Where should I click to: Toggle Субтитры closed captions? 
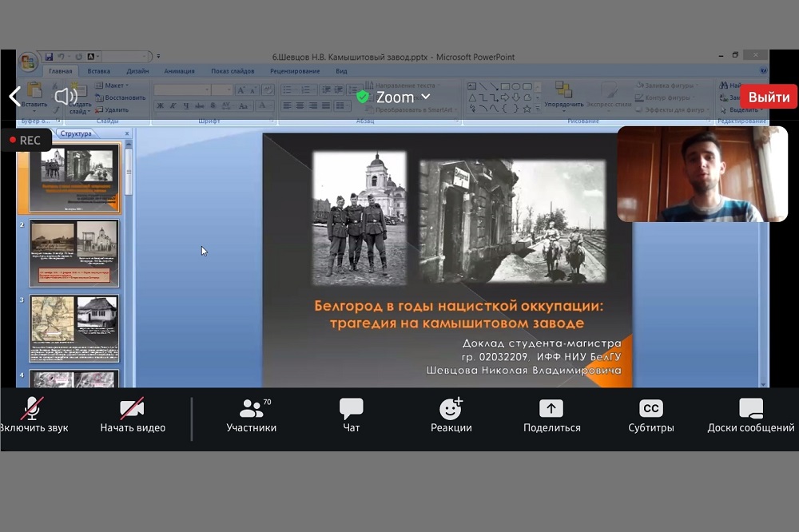pyautogui.click(x=651, y=409)
